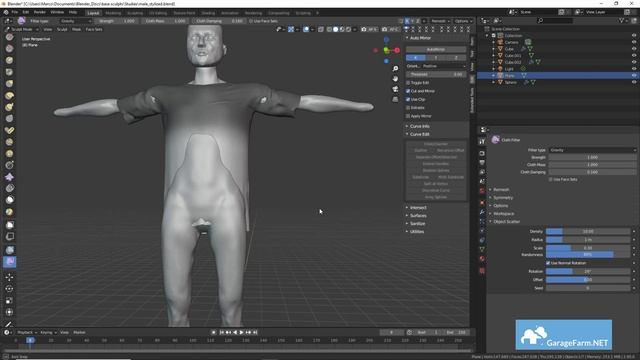
Task: Uncheck Cut and Mirror option
Action: pyautogui.click(x=408, y=91)
